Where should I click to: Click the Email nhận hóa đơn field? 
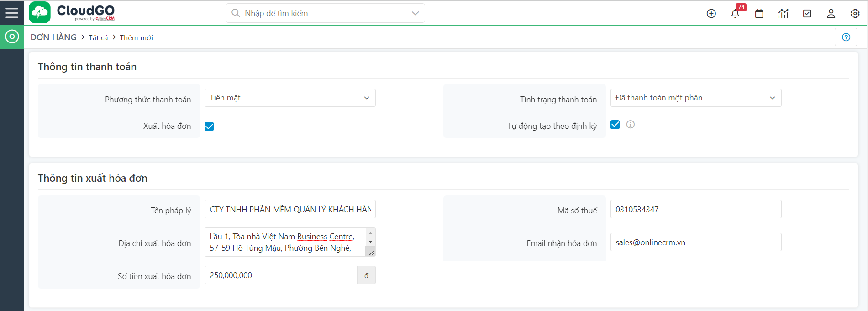pos(695,242)
